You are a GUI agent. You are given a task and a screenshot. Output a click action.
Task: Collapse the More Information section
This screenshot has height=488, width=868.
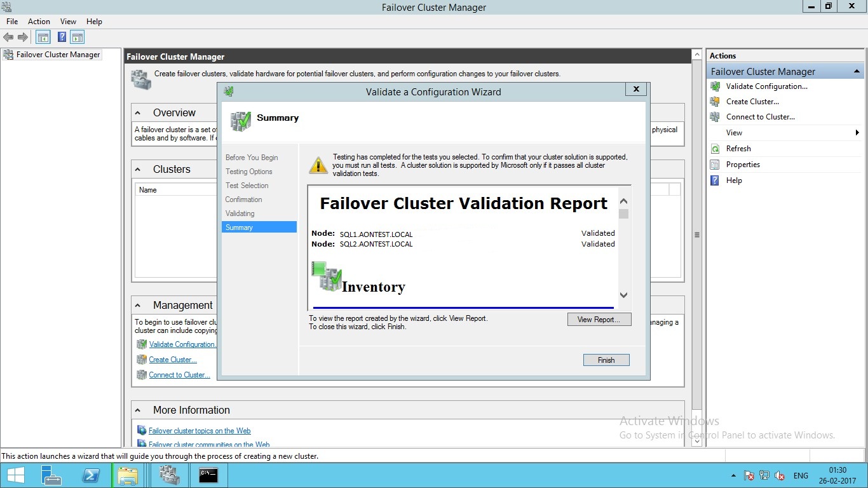point(139,410)
